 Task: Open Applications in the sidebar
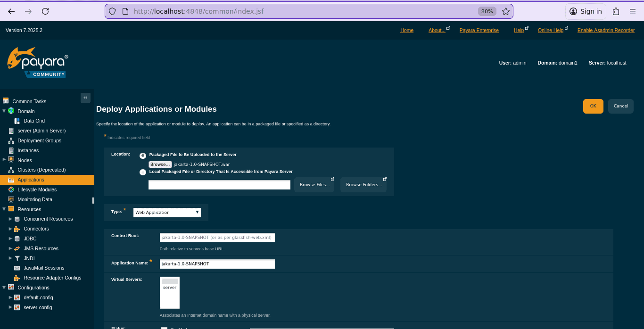(31, 180)
